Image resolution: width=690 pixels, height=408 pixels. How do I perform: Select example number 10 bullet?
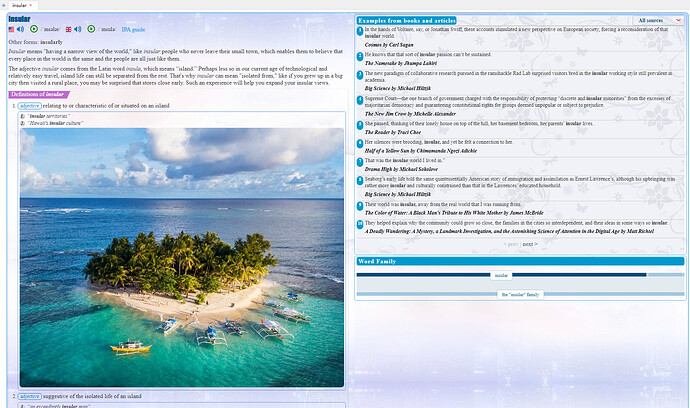coord(360,224)
